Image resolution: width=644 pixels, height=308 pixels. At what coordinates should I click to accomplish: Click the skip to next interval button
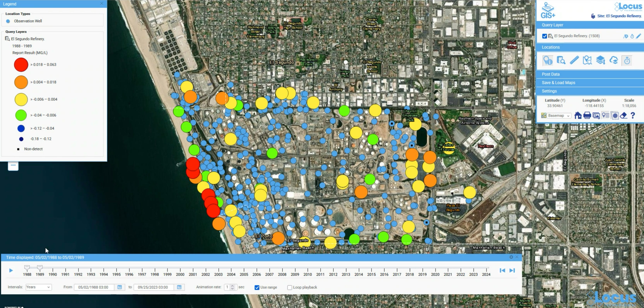click(x=512, y=270)
